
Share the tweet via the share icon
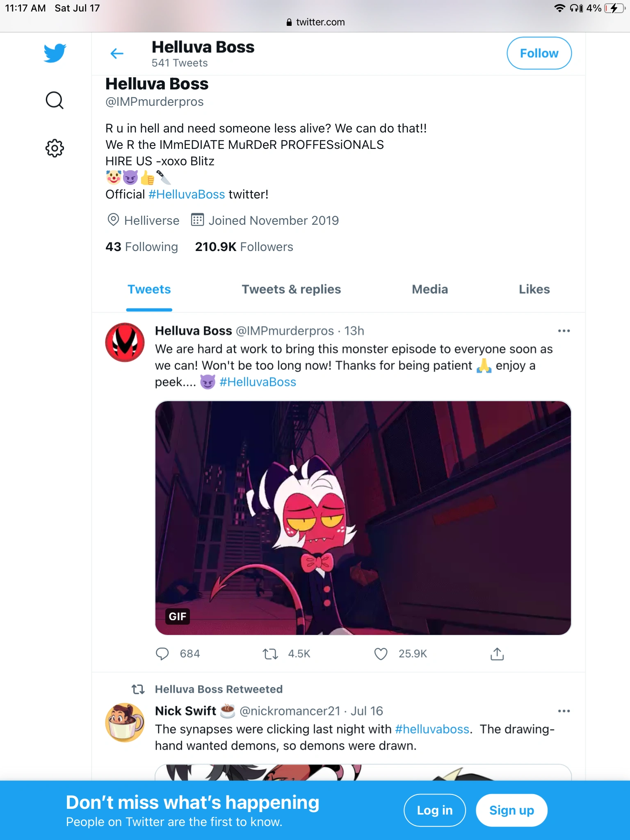[497, 654]
